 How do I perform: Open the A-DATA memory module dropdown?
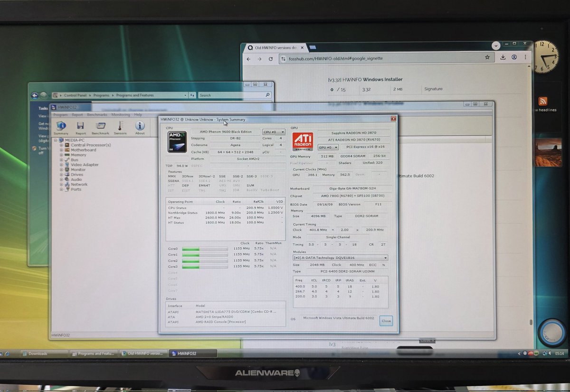(x=341, y=258)
